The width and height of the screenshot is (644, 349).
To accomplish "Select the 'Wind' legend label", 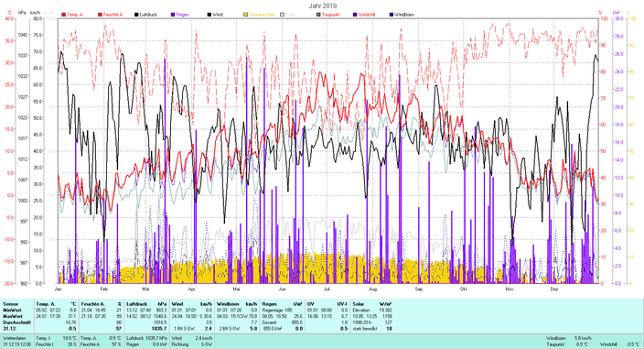I will coord(218,15).
